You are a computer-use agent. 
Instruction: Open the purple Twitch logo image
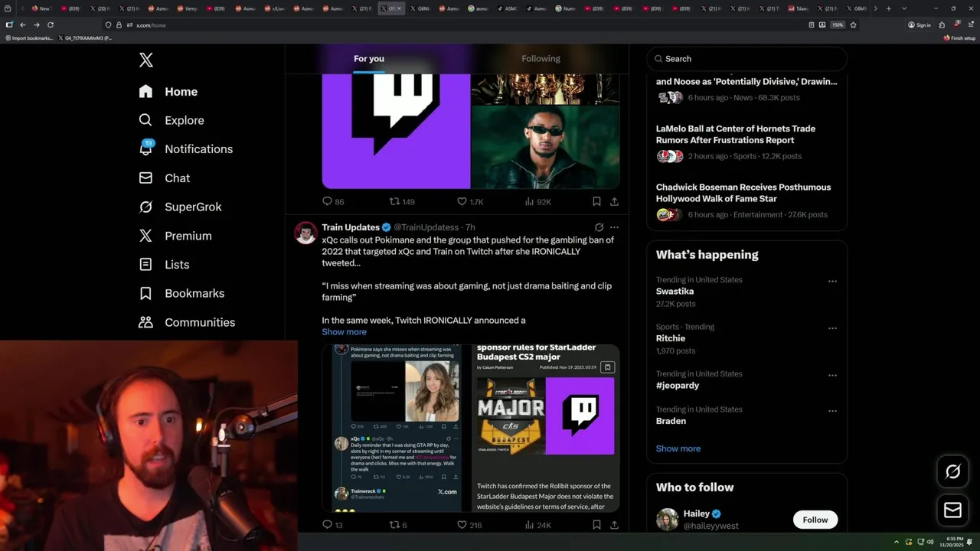(396, 131)
